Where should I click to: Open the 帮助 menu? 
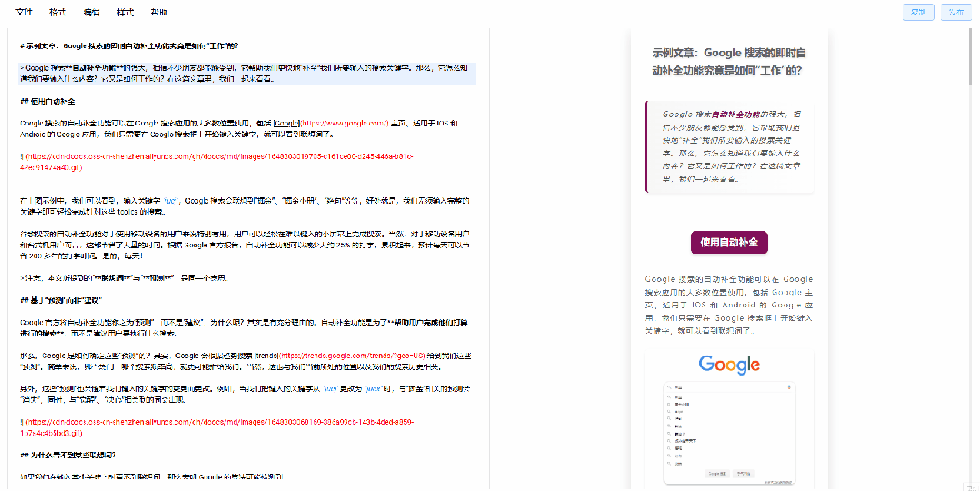(159, 12)
